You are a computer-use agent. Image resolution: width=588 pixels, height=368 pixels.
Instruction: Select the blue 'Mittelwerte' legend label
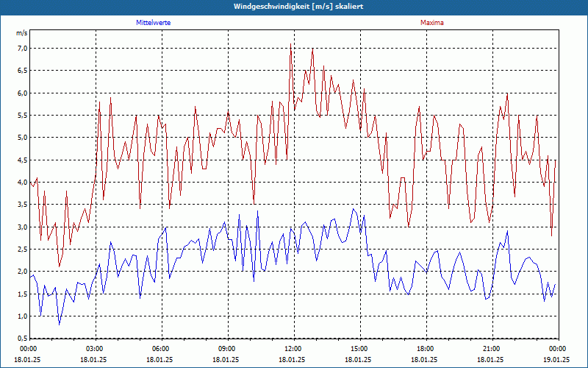[154, 23]
